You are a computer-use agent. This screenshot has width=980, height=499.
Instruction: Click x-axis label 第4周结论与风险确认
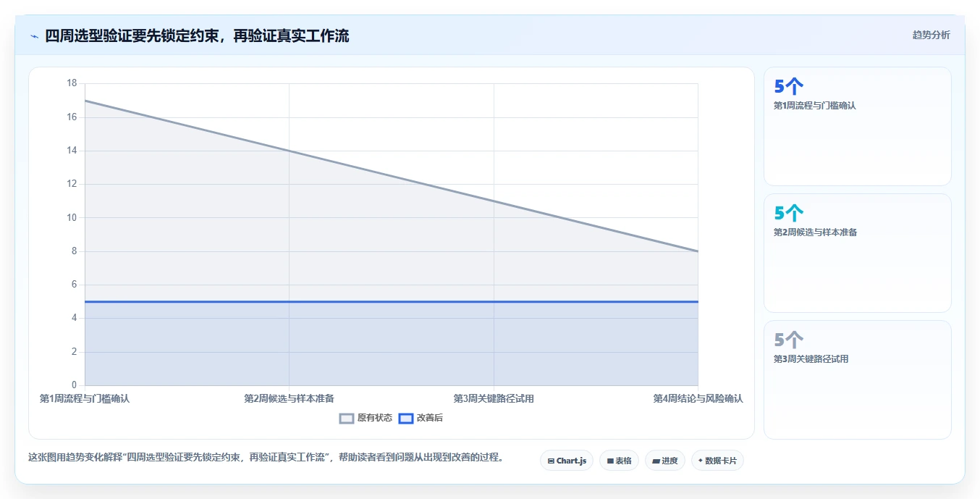[698, 398]
